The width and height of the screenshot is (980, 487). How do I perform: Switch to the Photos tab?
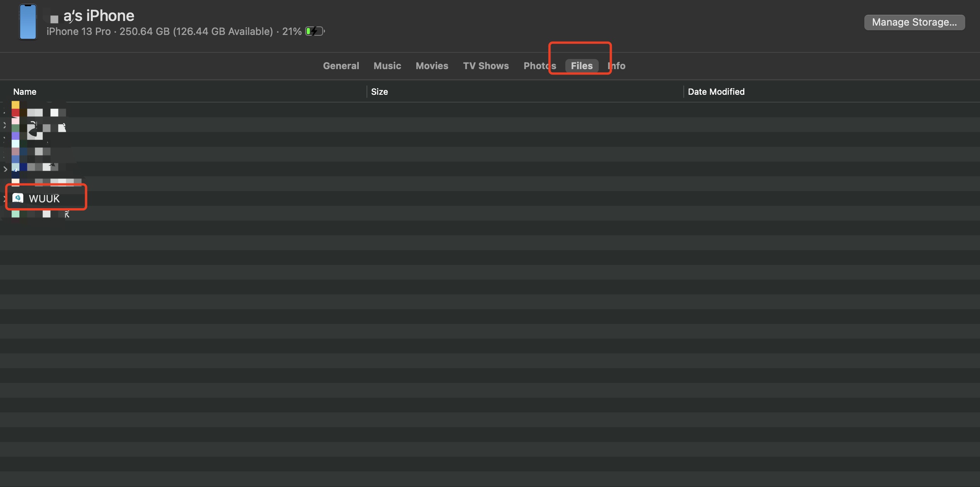[x=540, y=66]
